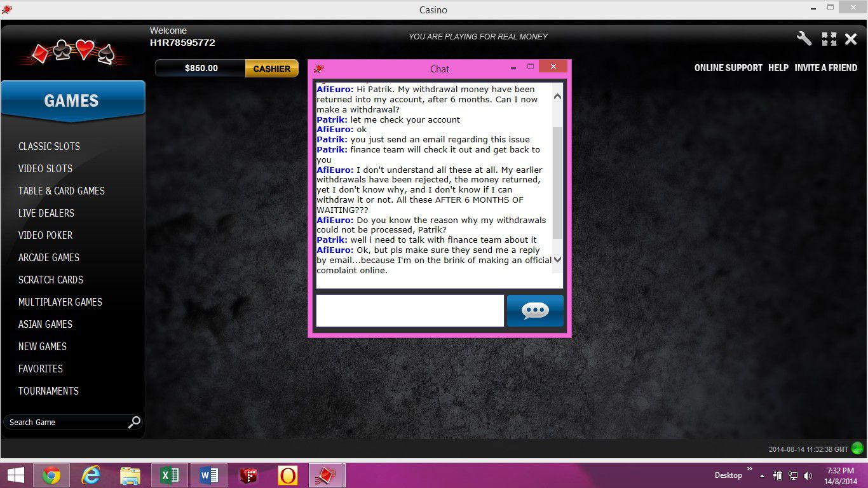The height and width of the screenshot is (488, 868).
Task: Click the Desktop toolbar label
Action: click(x=728, y=475)
